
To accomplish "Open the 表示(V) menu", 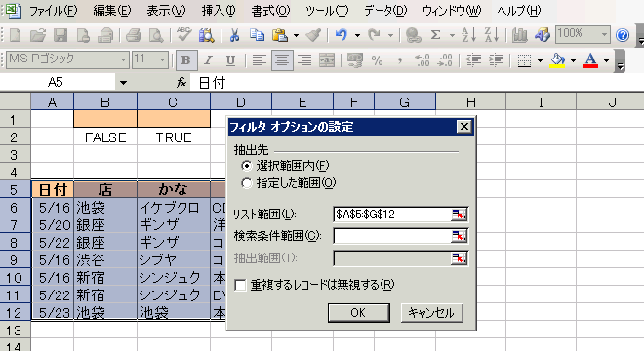I will click(x=166, y=11).
